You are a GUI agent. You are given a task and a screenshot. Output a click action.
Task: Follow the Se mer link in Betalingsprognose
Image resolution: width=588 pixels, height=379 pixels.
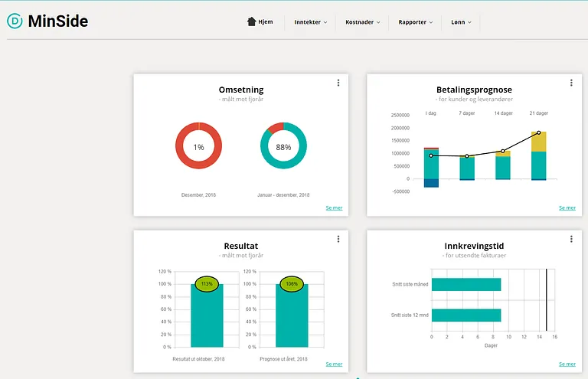tap(567, 207)
